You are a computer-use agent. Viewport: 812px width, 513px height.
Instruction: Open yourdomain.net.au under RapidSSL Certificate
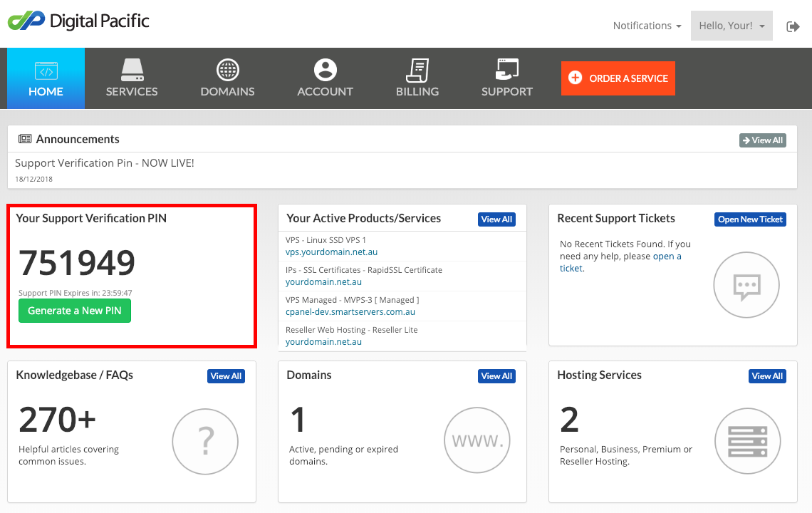coord(323,282)
